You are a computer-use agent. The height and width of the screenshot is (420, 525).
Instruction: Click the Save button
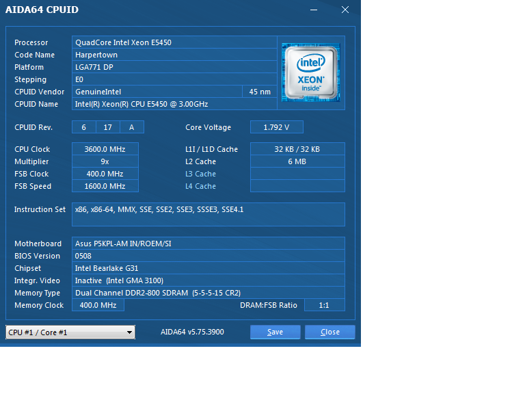[x=275, y=332]
